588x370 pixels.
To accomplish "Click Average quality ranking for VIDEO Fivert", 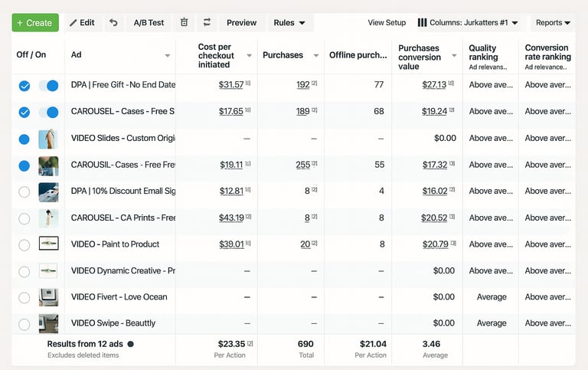I will tap(492, 297).
